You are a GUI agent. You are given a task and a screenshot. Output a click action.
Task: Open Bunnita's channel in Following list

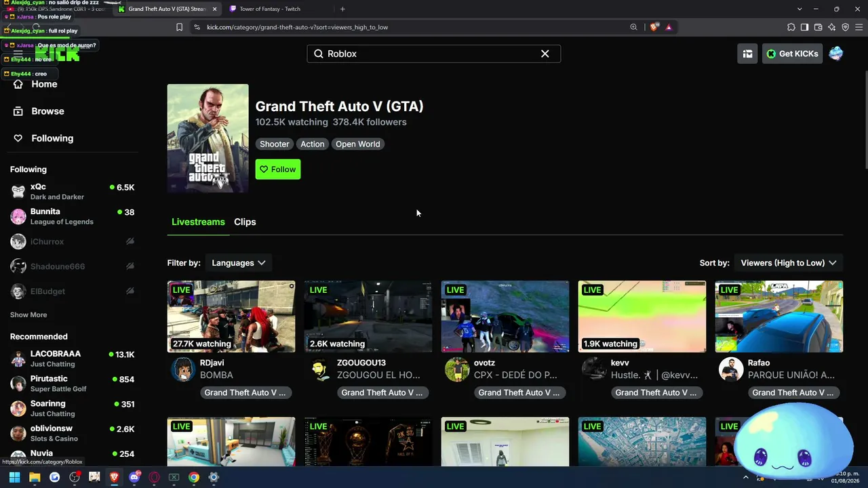coord(73,216)
